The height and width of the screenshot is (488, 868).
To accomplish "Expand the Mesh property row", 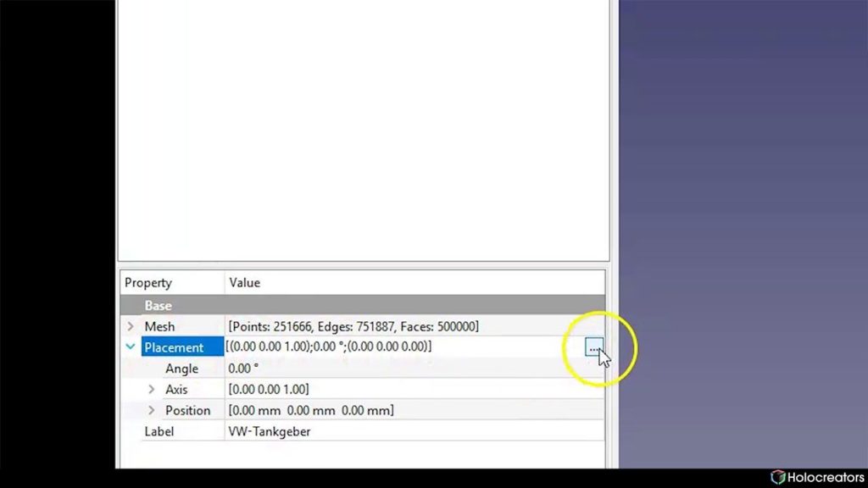I will pyautogui.click(x=131, y=326).
